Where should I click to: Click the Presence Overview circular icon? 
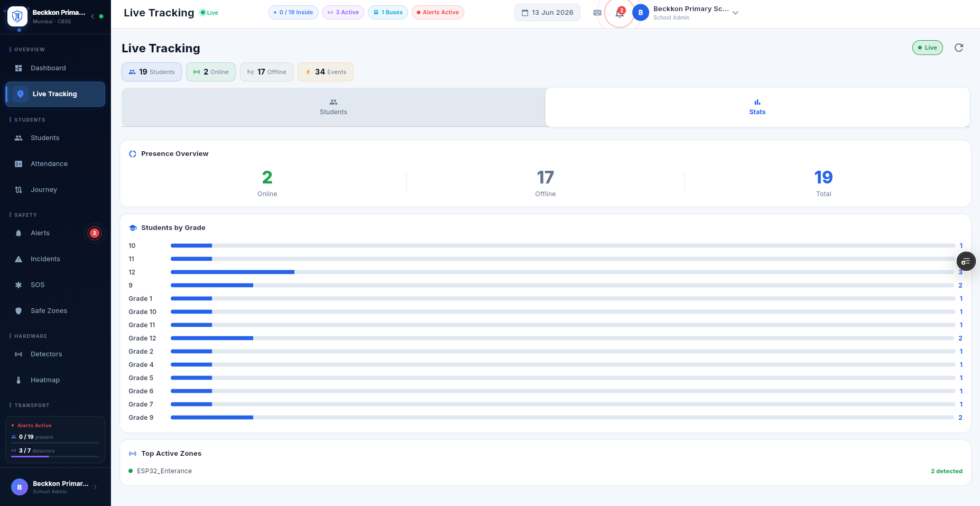[x=133, y=154]
